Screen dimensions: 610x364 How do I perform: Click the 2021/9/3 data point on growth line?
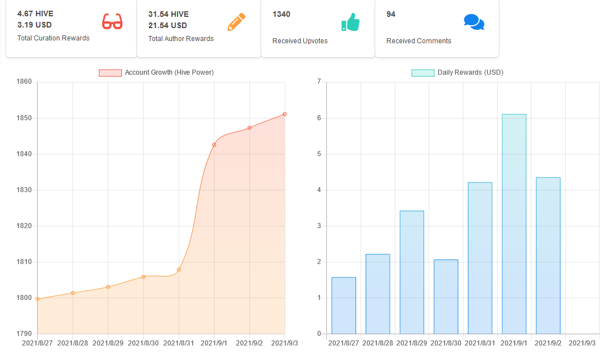coord(285,115)
